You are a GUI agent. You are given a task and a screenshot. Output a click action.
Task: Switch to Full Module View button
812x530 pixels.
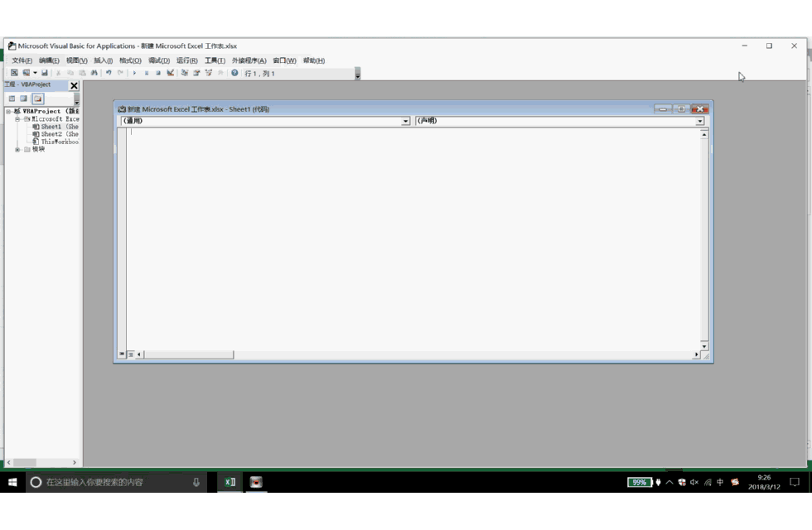(x=131, y=354)
